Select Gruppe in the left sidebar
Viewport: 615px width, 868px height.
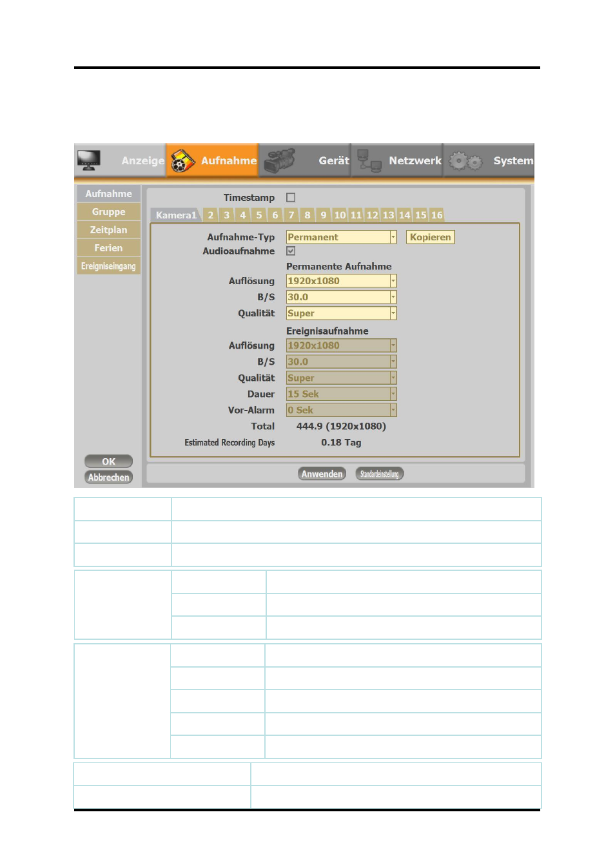click(108, 211)
